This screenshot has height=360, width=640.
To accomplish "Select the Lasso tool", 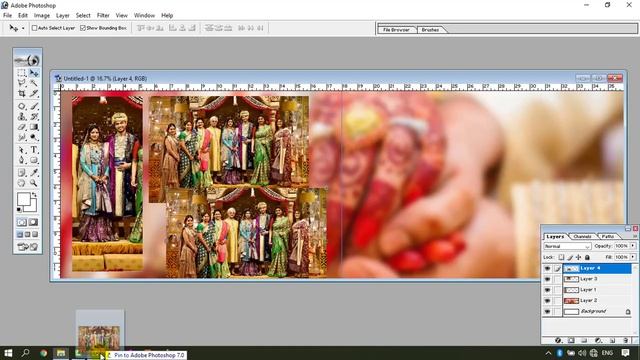I will pos(22,83).
